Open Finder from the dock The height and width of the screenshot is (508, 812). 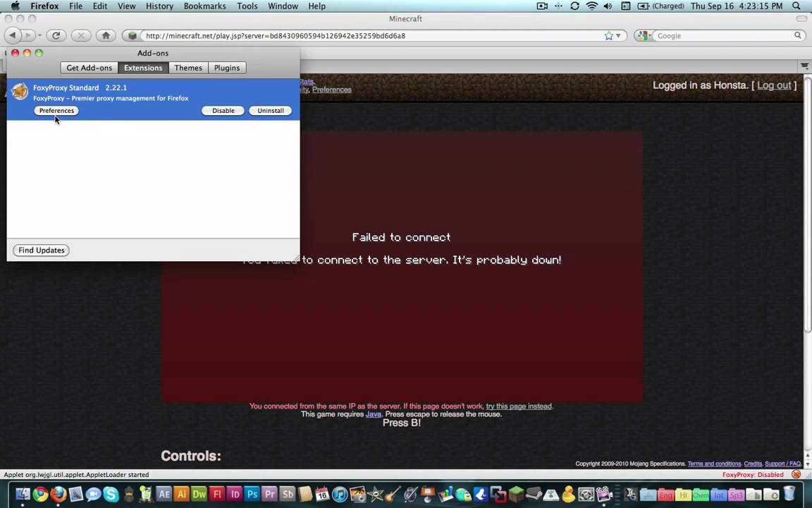23,494
